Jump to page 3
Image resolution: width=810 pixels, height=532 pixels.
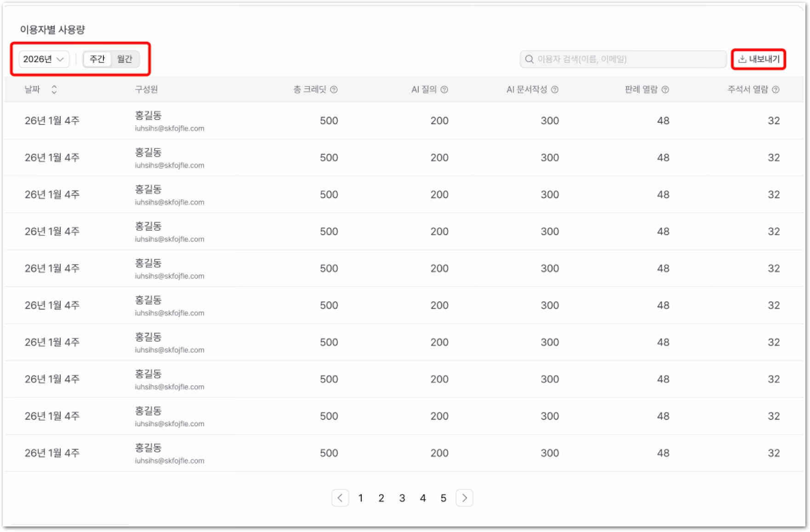(x=402, y=498)
